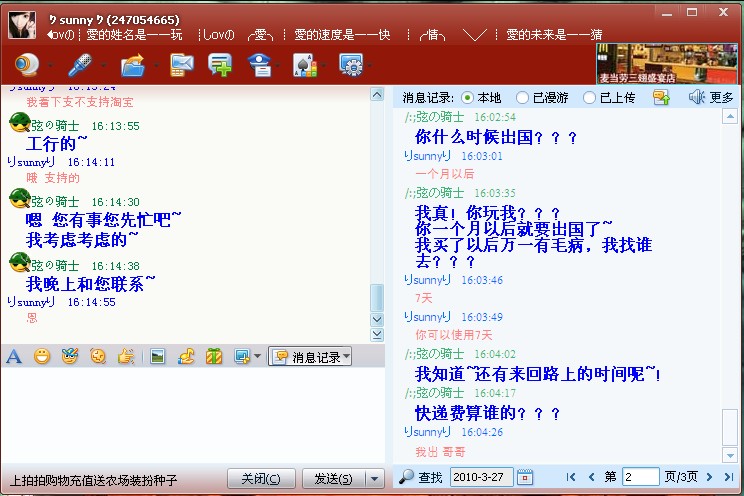Viewport: 744px width, 496px height.
Task: Jump to the last page of records
Action: pyautogui.click(x=730, y=477)
